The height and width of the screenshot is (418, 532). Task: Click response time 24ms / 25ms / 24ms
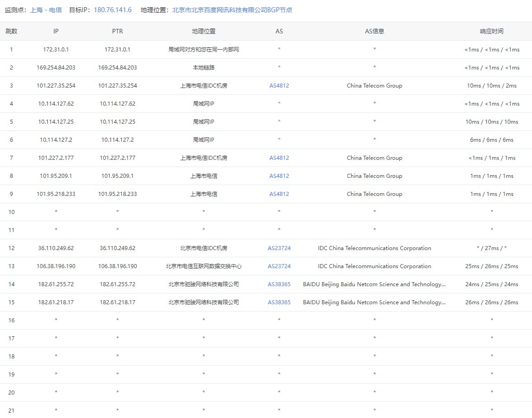492,284
